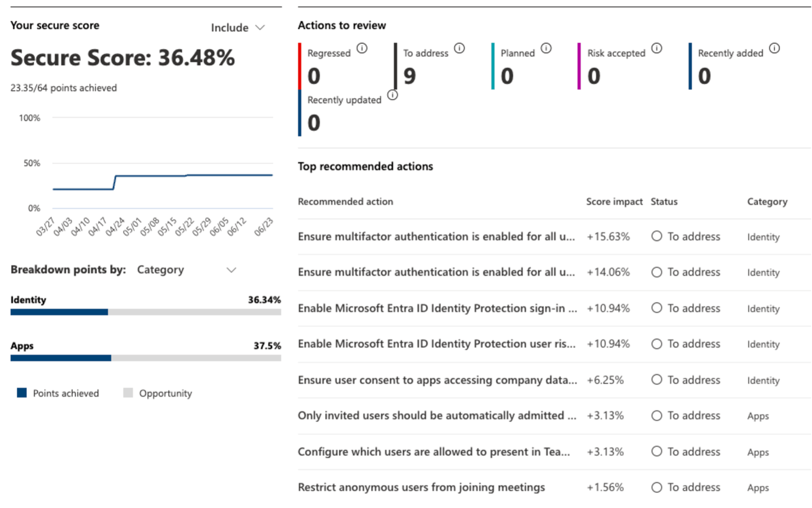Click status circle for Entra ID sign-in action
The image size is (812, 508).
(x=657, y=308)
